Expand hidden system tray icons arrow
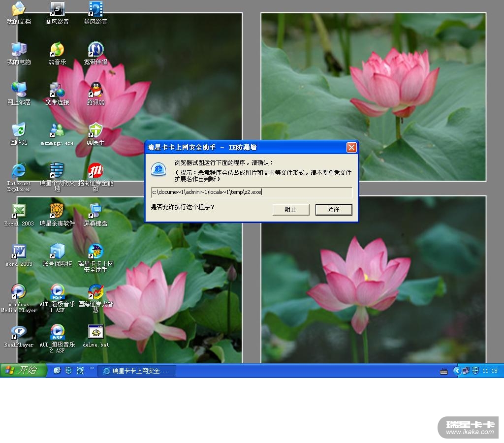This screenshot has height=443, width=504. tap(457, 371)
